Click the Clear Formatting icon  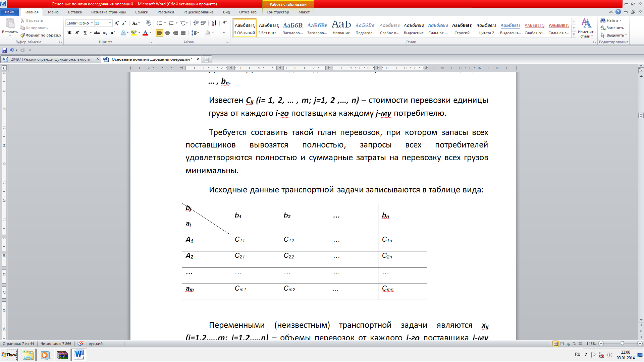tap(149, 23)
